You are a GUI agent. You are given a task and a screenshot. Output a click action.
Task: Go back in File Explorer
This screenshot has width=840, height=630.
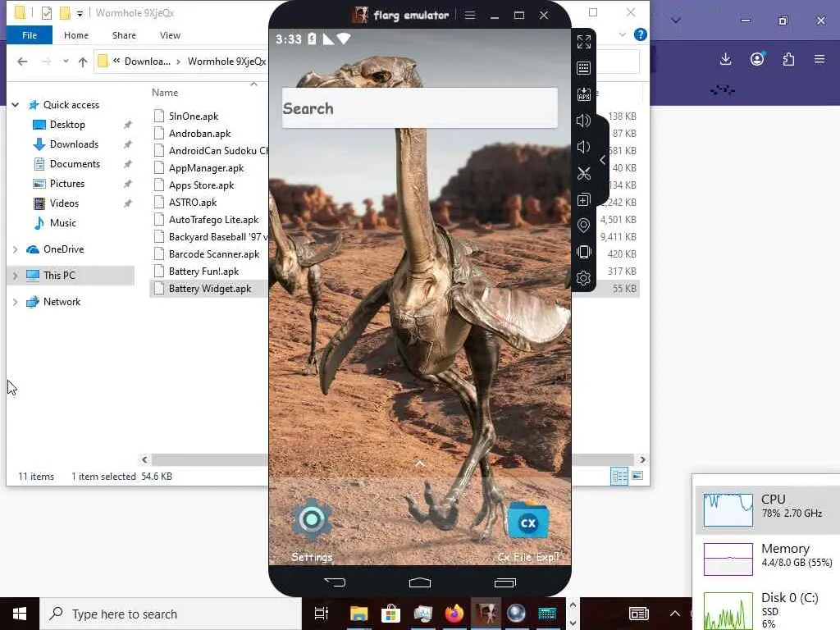pos(22,62)
